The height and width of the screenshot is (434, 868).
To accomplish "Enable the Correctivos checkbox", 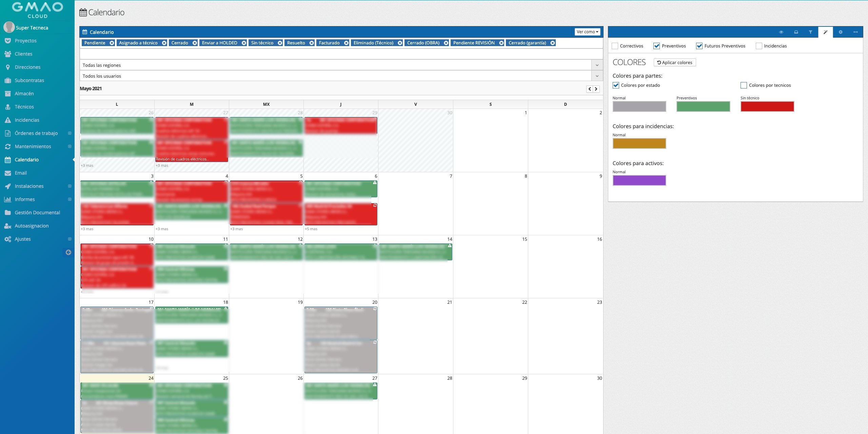I will click(615, 46).
